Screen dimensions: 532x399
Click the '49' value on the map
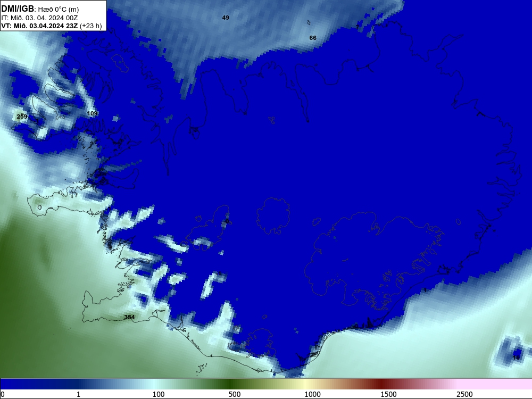point(226,18)
